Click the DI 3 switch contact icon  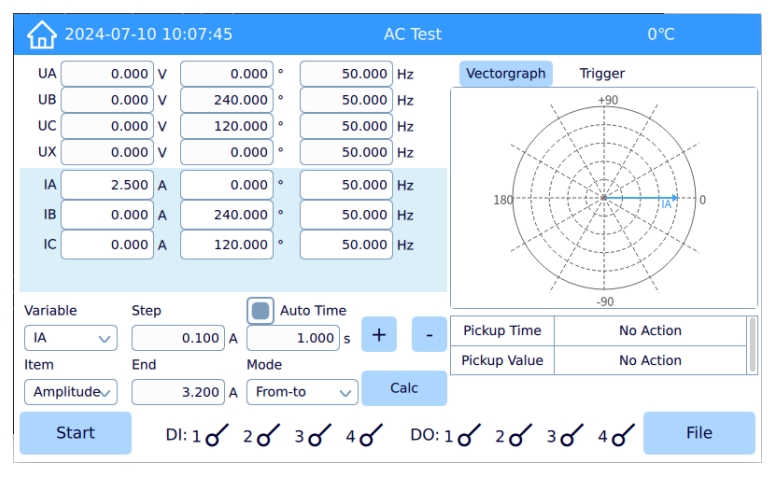[x=319, y=434]
